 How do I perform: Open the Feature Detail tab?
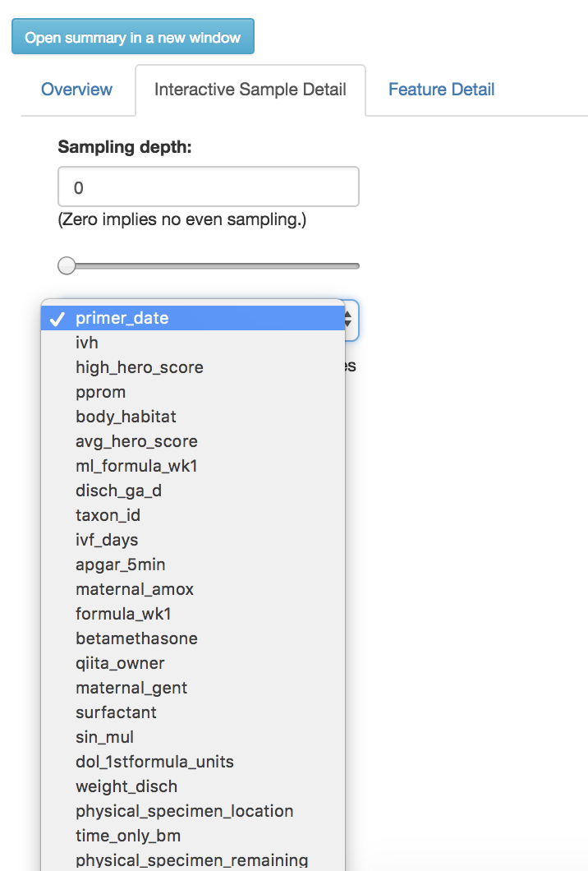(x=441, y=90)
